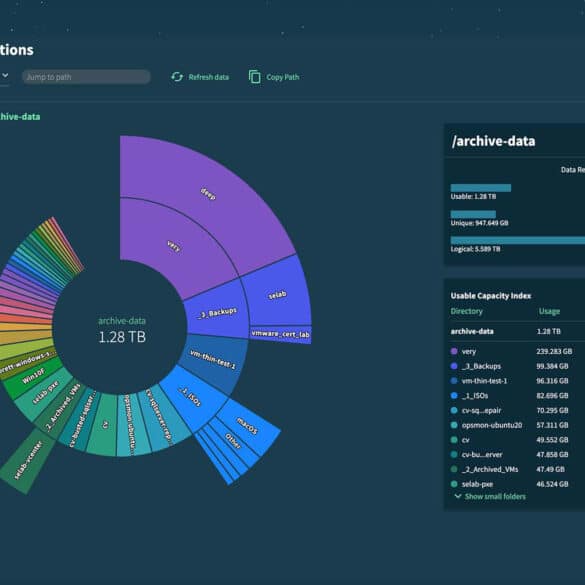585x585 pixels.
Task: Select the 'selab' sunburst segment
Action: tap(278, 295)
